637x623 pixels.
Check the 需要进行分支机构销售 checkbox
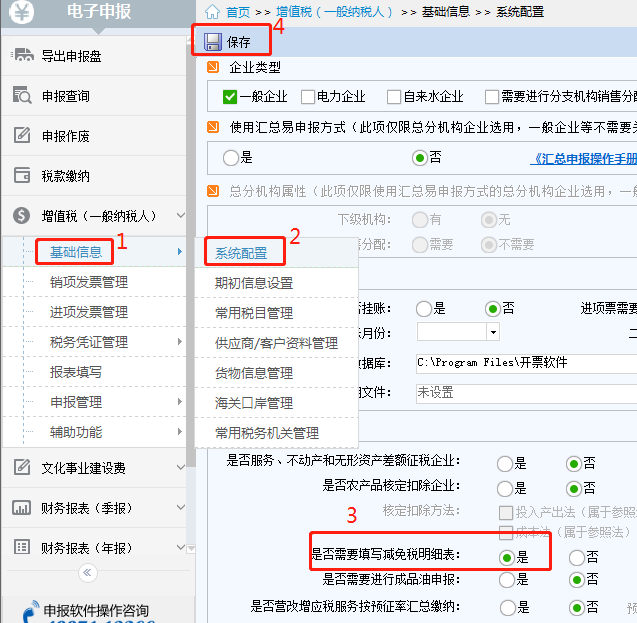click(492, 97)
